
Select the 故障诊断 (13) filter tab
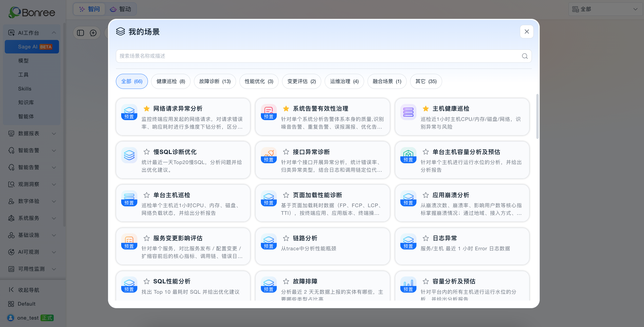pyautogui.click(x=215, y=81)
